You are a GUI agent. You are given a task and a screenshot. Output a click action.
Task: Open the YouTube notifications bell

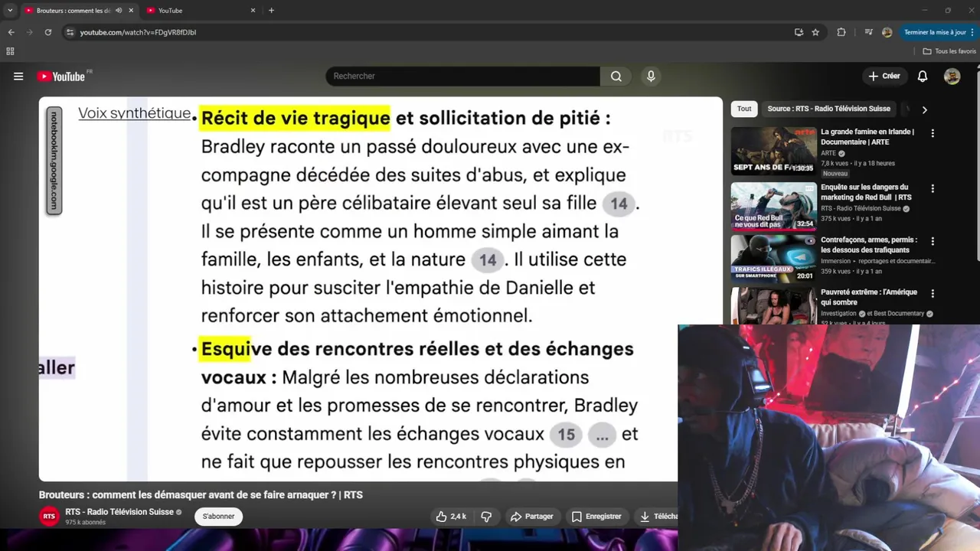coord(923,77)
